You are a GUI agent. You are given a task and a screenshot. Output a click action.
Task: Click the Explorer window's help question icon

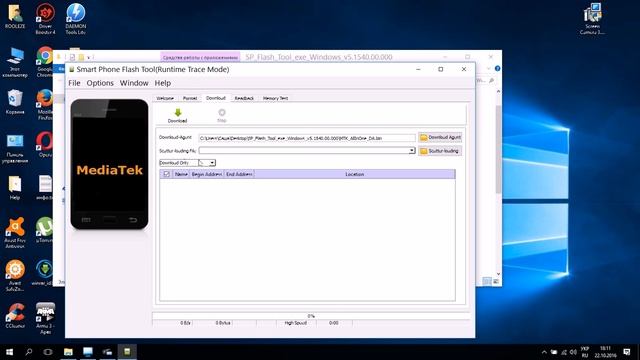click(498, 69)
